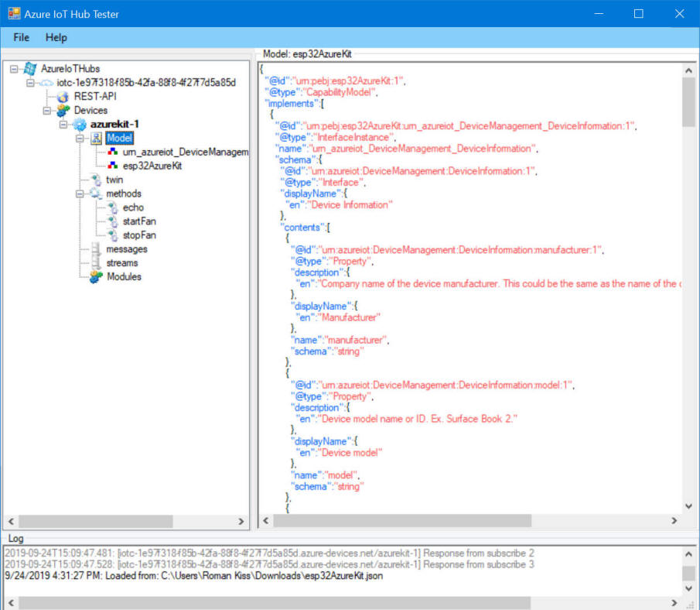Select the startFan method label

139,221
